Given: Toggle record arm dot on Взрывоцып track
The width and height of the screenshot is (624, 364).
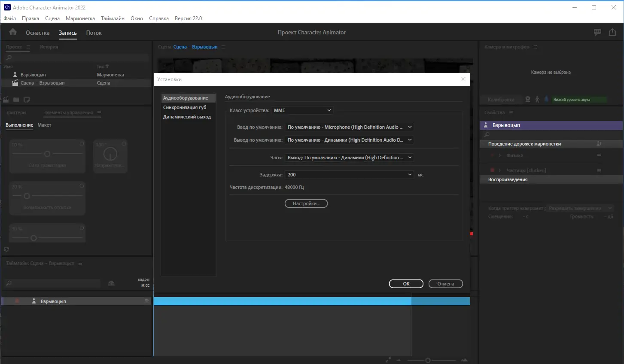Looking at the screenshot, I should [x=17, y=301].
